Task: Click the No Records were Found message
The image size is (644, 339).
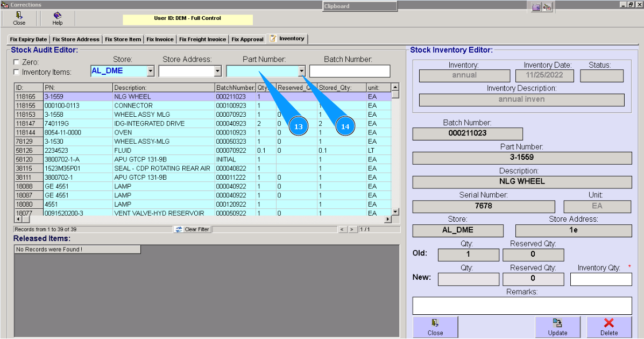Action: click(77, 250)
